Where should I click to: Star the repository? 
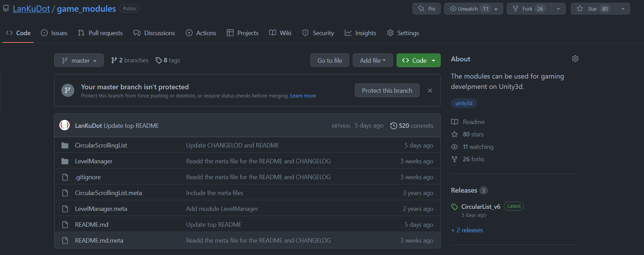[x=593, y=9]
